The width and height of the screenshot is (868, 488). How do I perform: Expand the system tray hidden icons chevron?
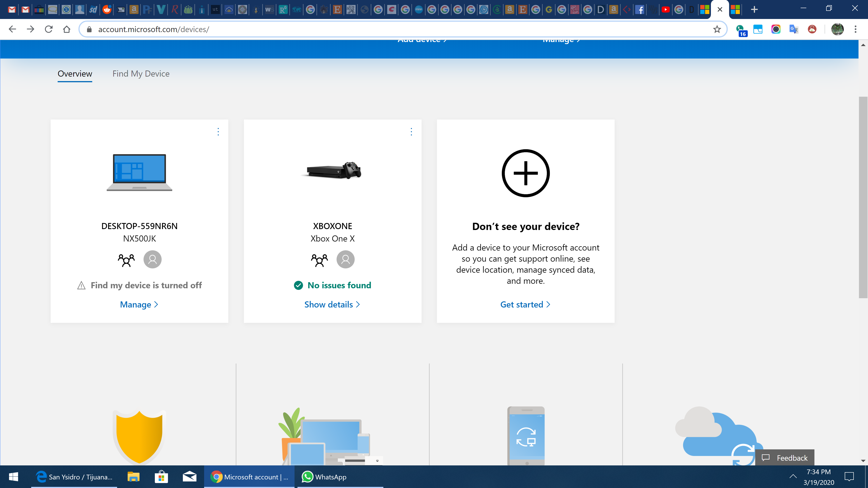coord(793,476)
